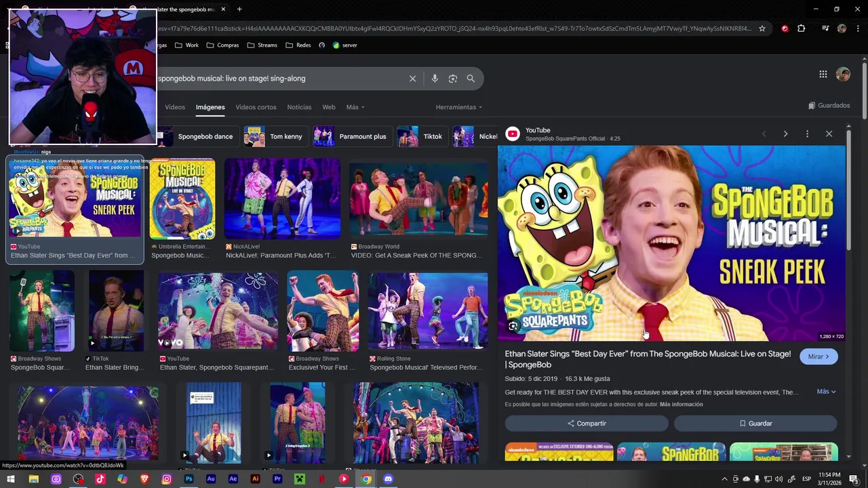Search this image with the Lens icon on preview
The height and width of the screenshot is (488, 868).
click(x=513, y=327)
